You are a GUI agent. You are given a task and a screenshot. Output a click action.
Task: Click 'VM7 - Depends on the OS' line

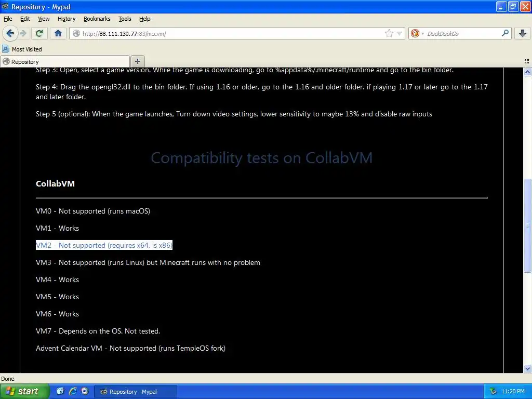[98, 331]
